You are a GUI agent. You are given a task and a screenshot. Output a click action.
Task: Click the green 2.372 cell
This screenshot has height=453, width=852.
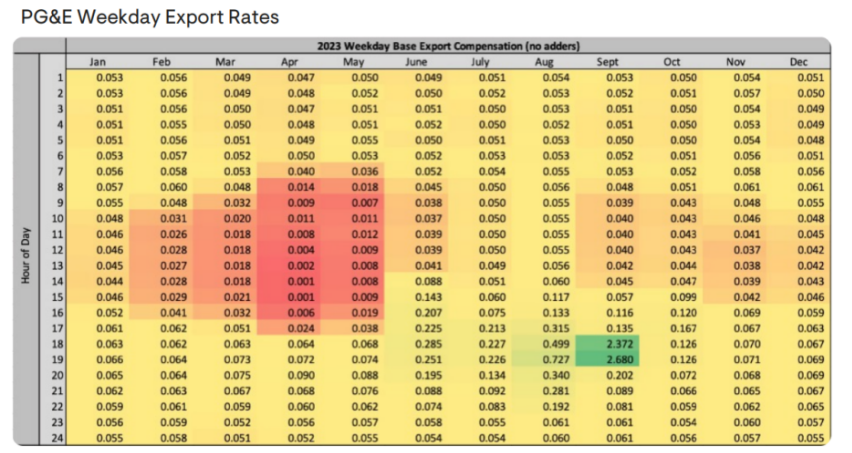pyautogui.click(x=607, y=342)
